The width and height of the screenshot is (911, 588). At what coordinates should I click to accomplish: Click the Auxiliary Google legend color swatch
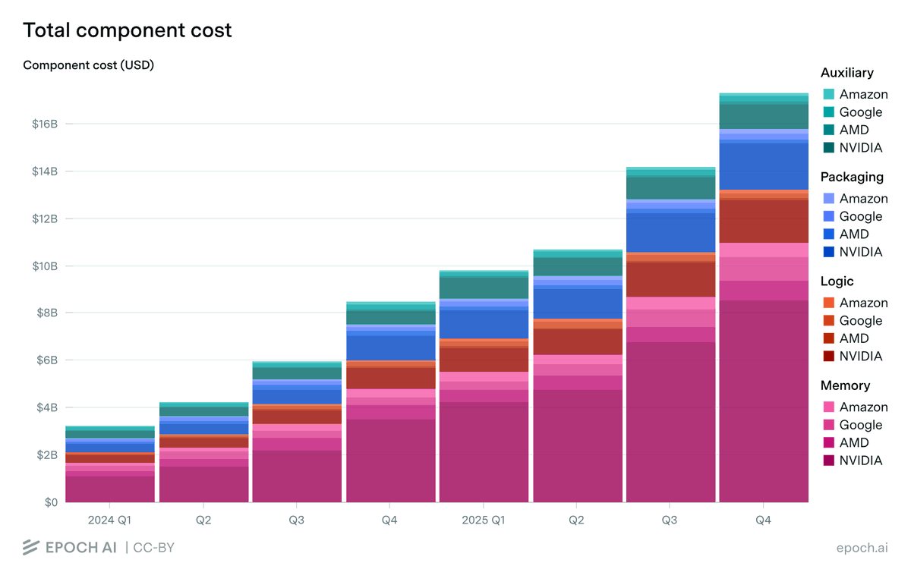pyautogui.click(x=829, y=112)
